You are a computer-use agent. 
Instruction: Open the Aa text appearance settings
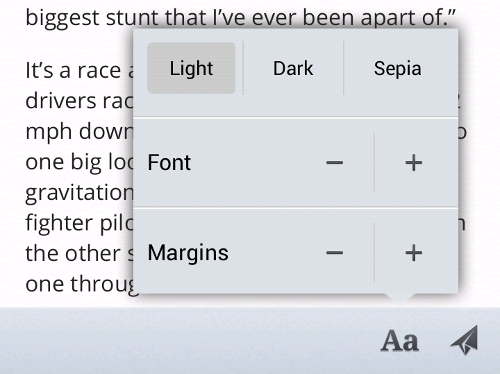[400, 341]
